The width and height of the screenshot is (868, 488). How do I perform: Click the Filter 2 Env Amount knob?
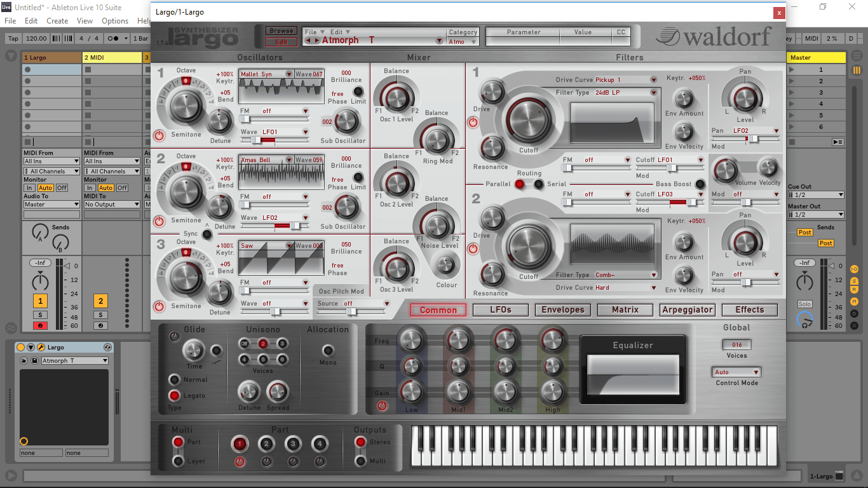(x=684, y=242)
